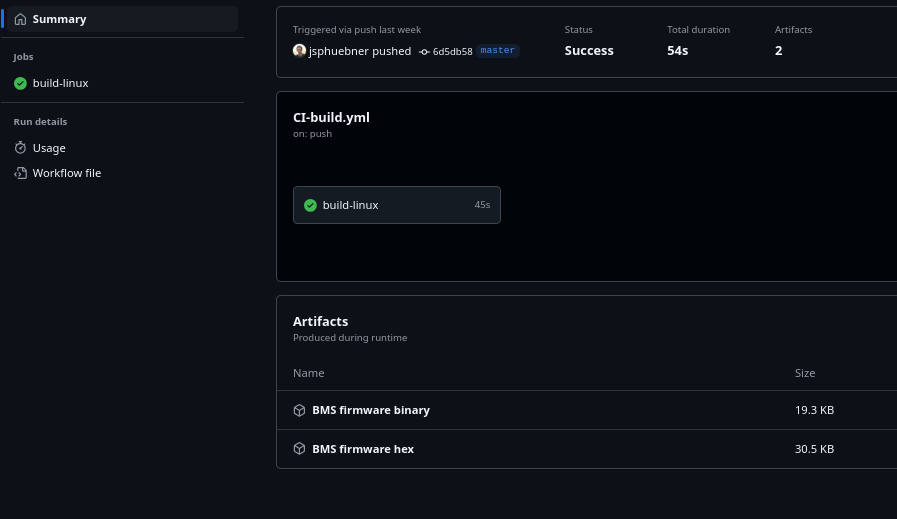Open the Usage run details
The image size is (897, 519).
(x=49, y=148)
